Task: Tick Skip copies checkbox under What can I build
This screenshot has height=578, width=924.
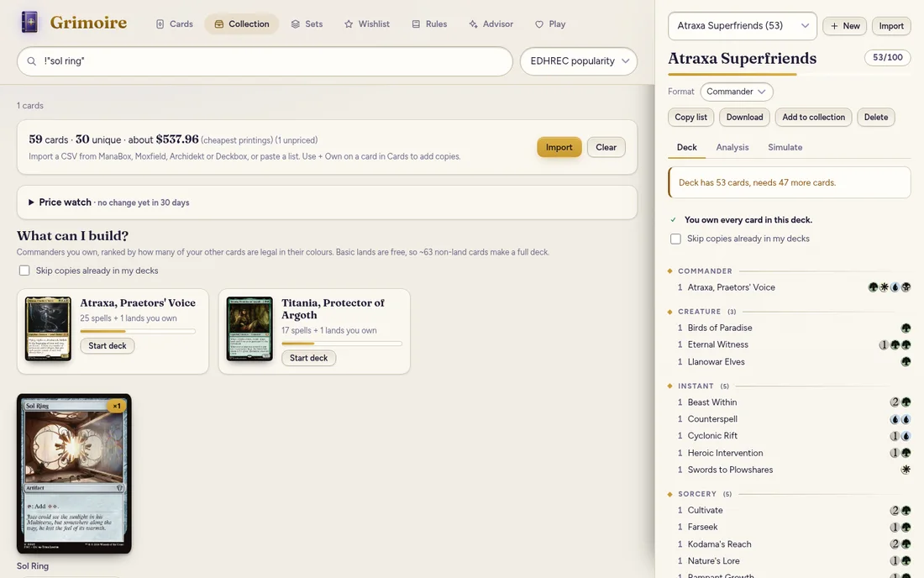Action: coord(24,271)
